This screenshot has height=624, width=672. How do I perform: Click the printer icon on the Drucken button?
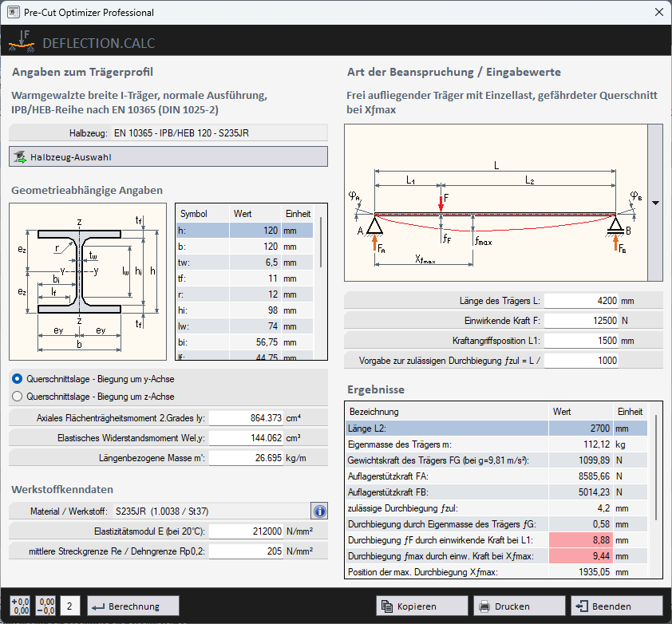click(484, 605)
